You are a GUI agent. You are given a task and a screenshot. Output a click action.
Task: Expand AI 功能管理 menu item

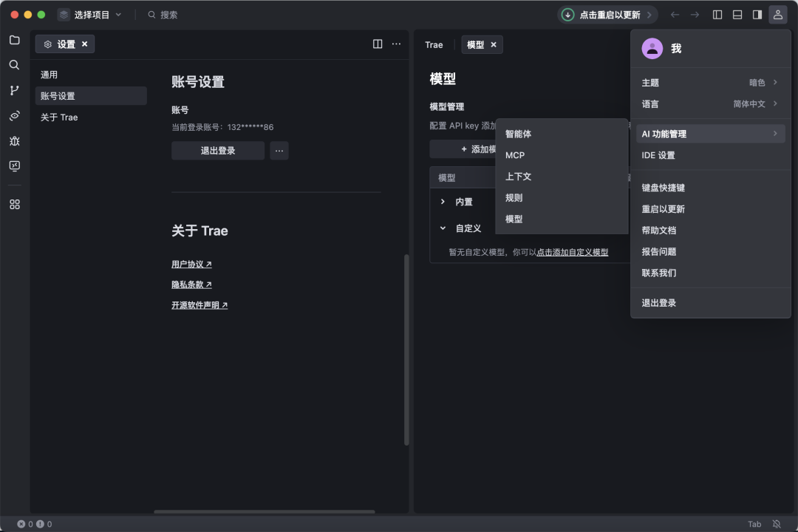pyautogui.click(x=711, y=134)
